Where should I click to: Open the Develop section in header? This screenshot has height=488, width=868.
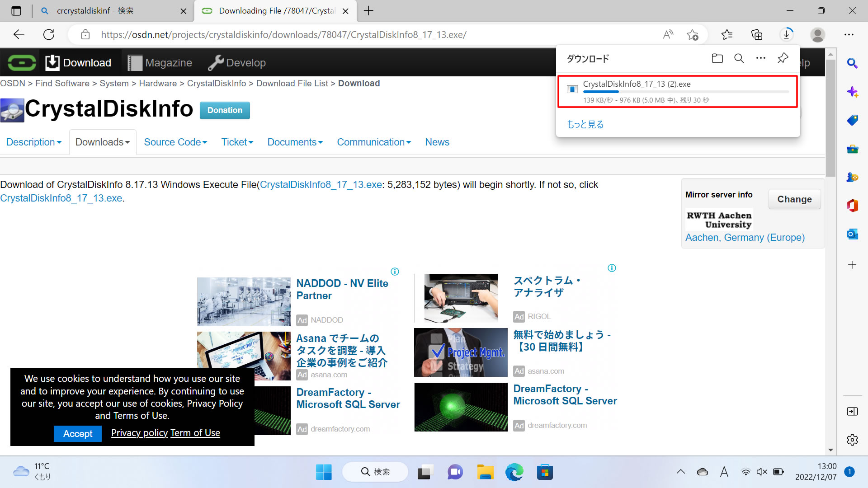click(237, 63)
